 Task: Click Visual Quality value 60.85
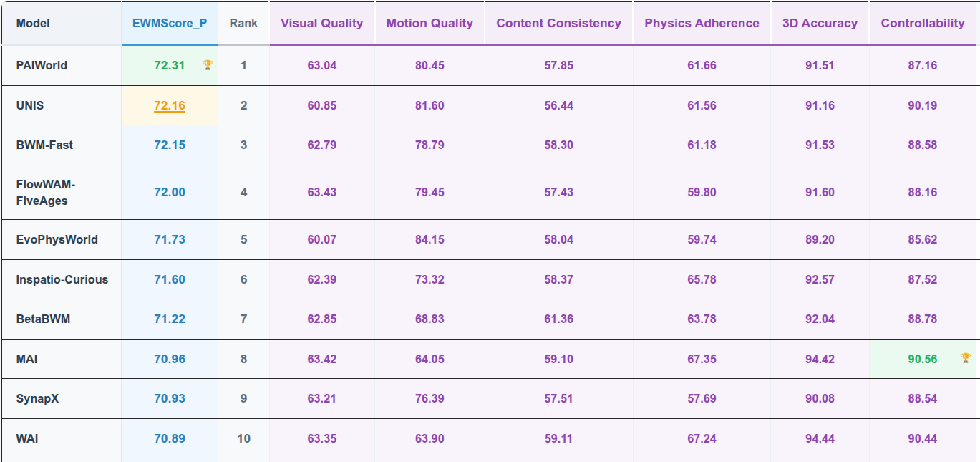[x=322, y=105]
